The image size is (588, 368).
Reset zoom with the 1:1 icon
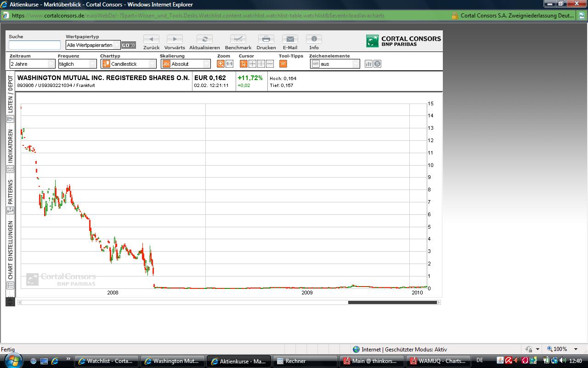point(230,64)
